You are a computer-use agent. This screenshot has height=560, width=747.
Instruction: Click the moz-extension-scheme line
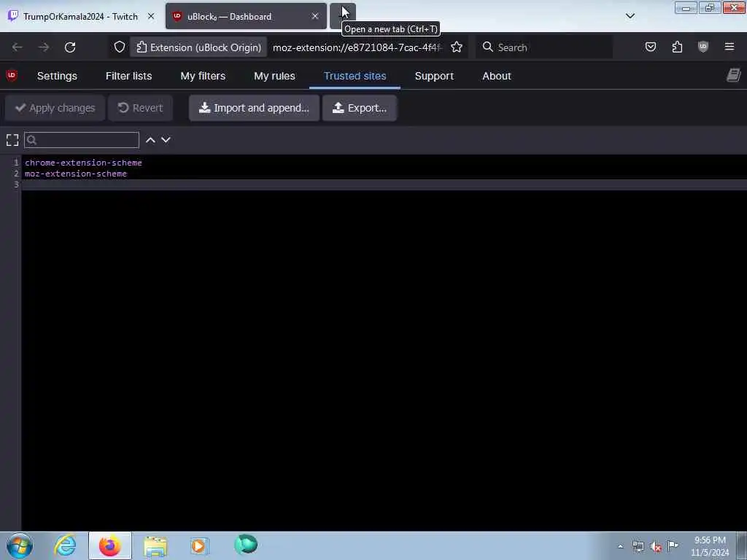[x=76, y=174]
